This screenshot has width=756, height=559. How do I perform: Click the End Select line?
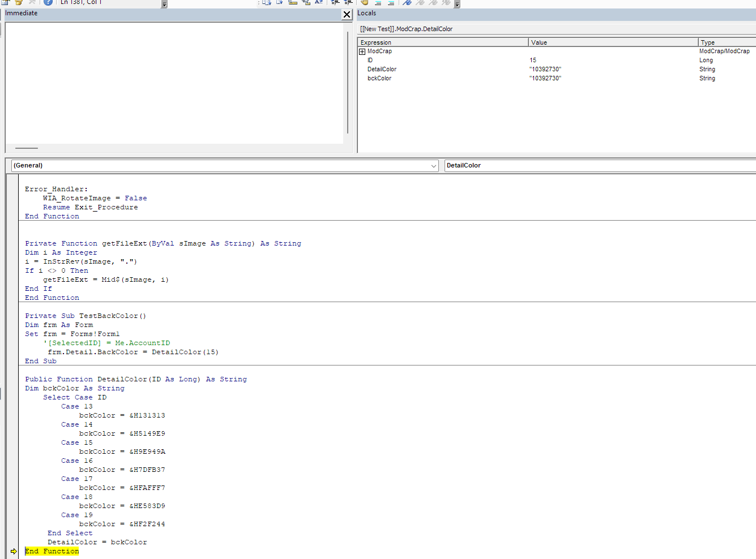coord(70,534)
